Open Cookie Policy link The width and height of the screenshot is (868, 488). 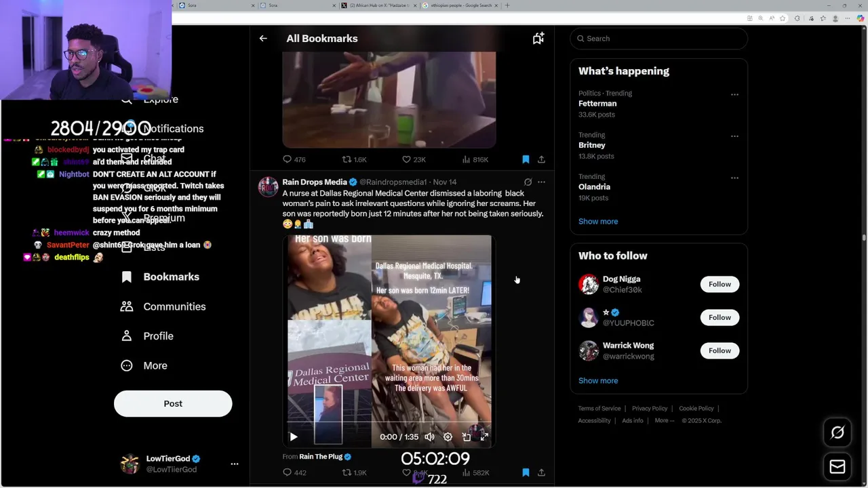tap(696, 409)
